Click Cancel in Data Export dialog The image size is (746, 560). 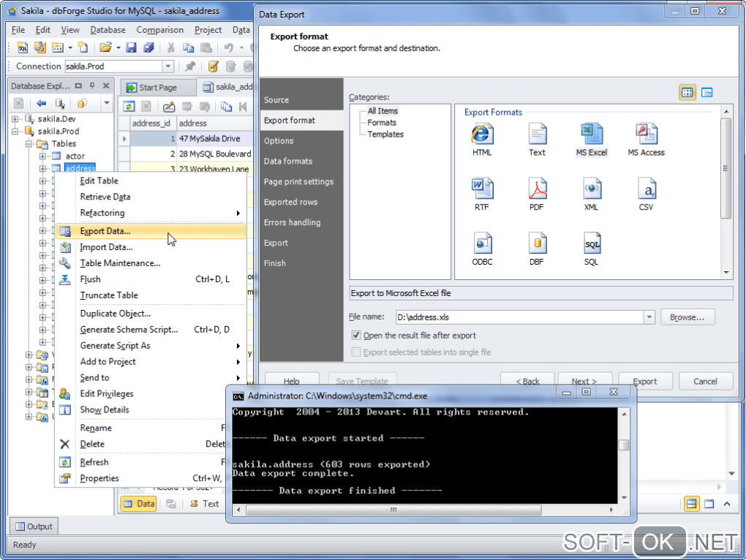[x=705, y=381]
